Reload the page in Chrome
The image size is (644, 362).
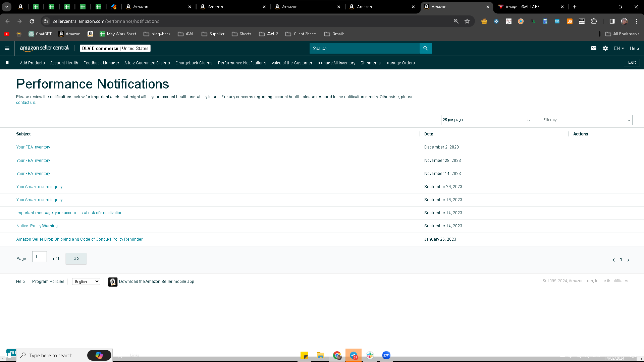32,21
